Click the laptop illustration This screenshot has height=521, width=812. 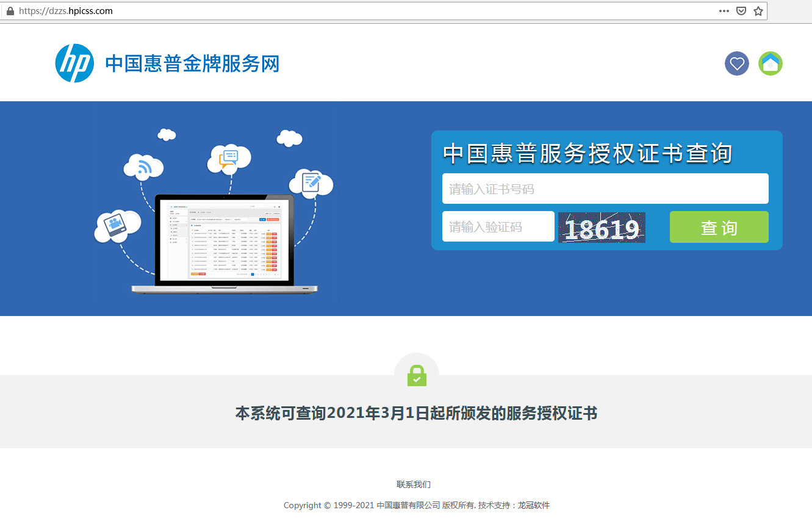click(x=225, y=244)
